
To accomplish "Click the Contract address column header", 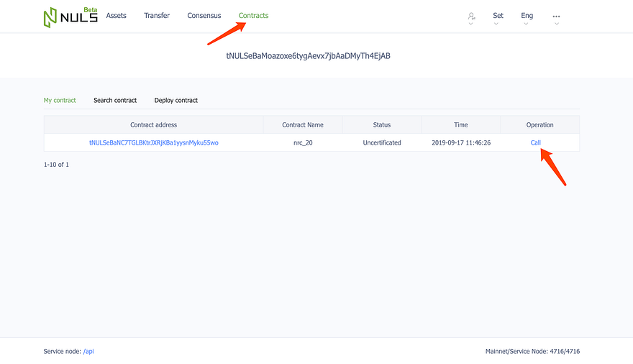I will [x=153, y=125].
